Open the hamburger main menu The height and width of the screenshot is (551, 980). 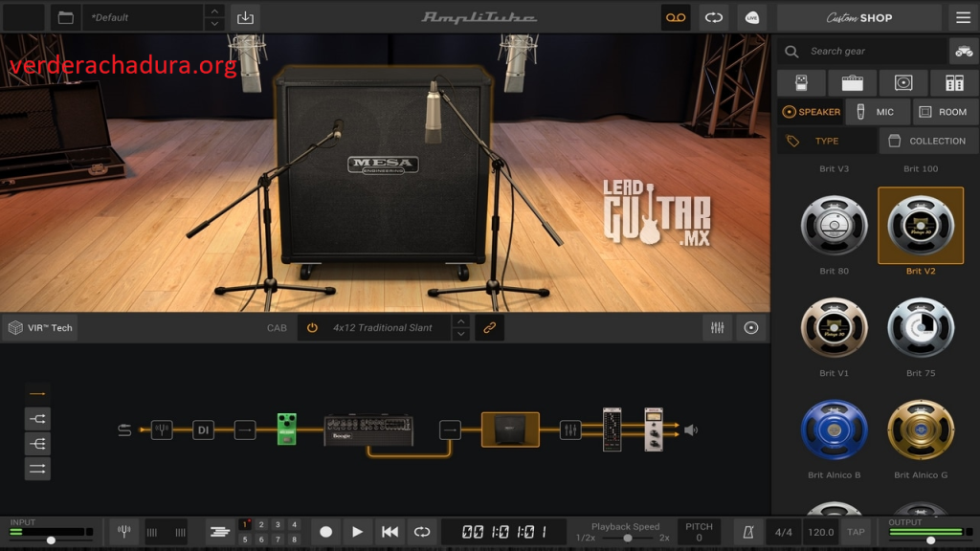(963, 17)
